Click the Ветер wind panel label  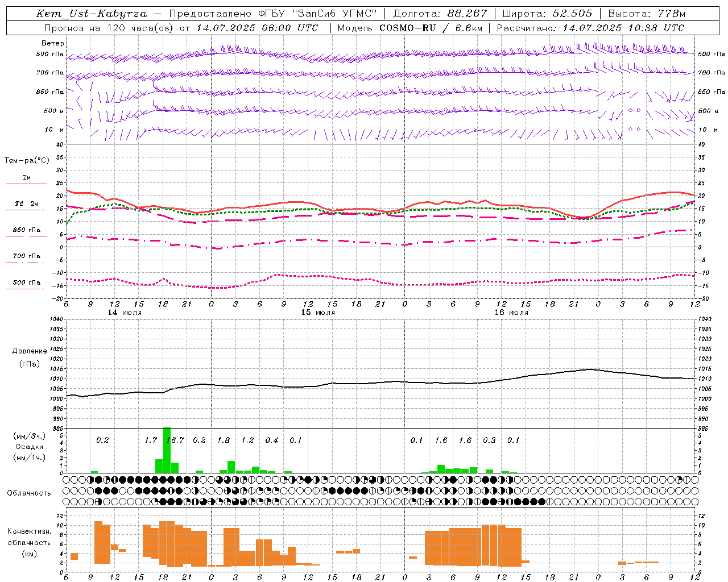point(53,43)
